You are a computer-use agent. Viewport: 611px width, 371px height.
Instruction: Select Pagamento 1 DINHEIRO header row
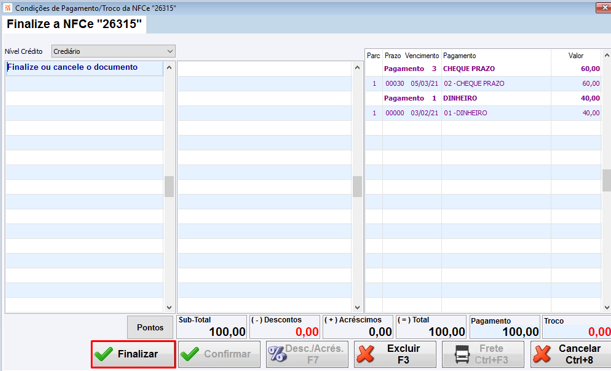point(483,98)
